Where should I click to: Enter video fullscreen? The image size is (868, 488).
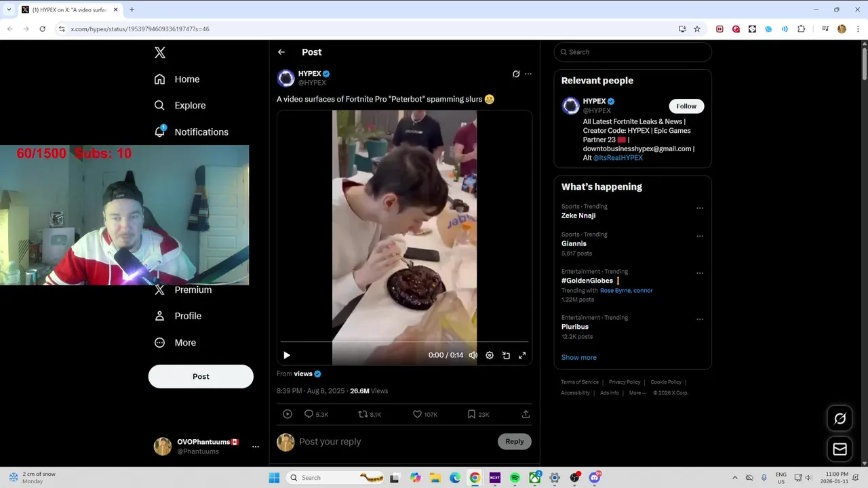tap(522, 355)
